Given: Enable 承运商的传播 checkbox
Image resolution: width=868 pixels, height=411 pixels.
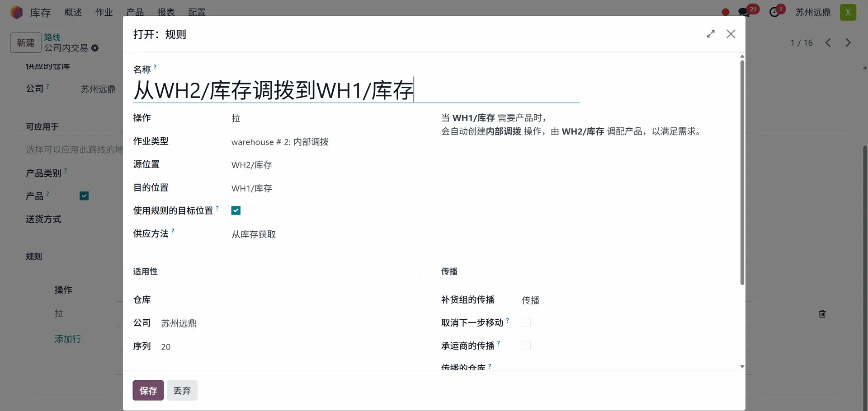Looking at the screenshot, I should click(x=526, y=346).
